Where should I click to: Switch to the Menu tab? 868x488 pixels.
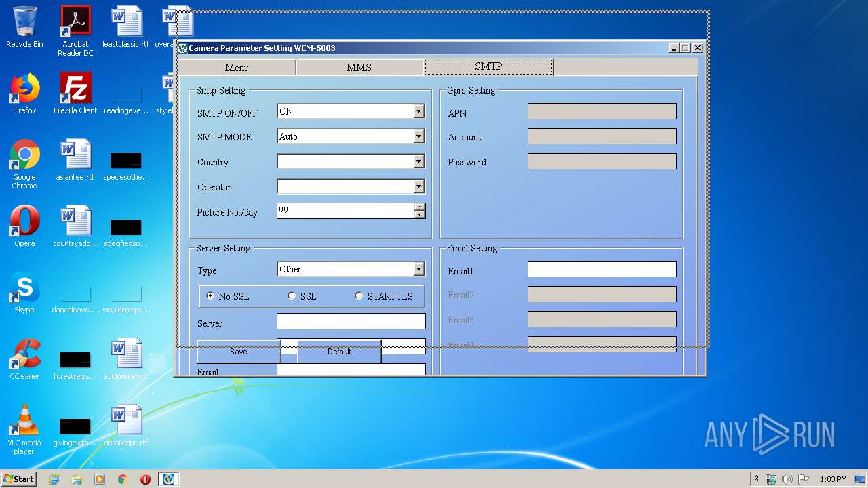point(237,67)
